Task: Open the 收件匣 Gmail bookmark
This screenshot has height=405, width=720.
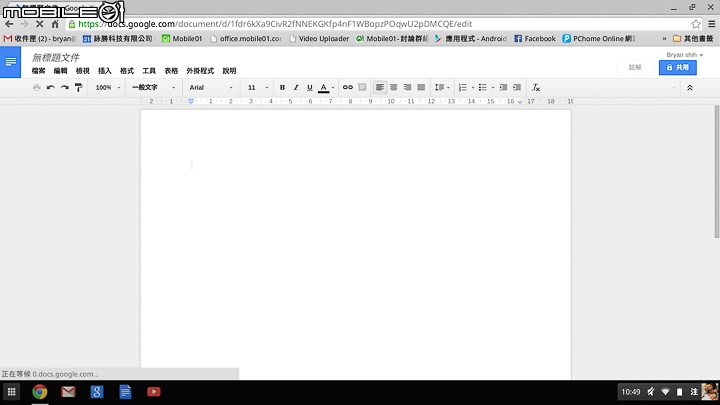Action: pyautogui.click(x=40, y=39)
